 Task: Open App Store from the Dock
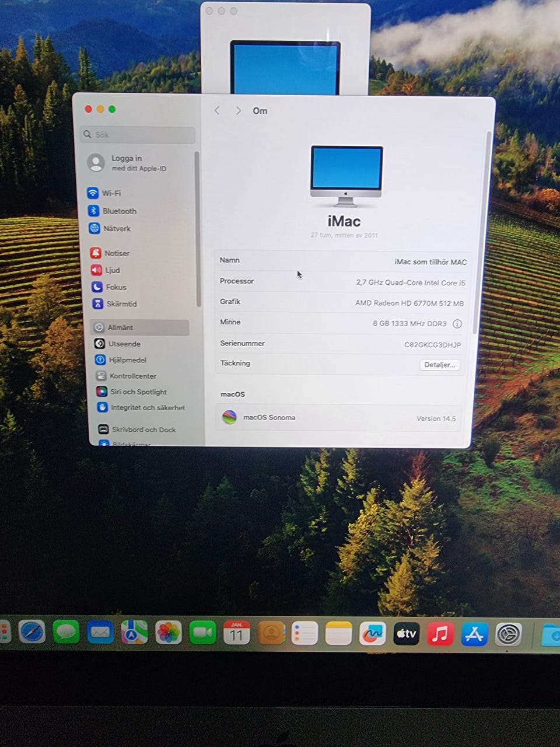pos(474,634)
